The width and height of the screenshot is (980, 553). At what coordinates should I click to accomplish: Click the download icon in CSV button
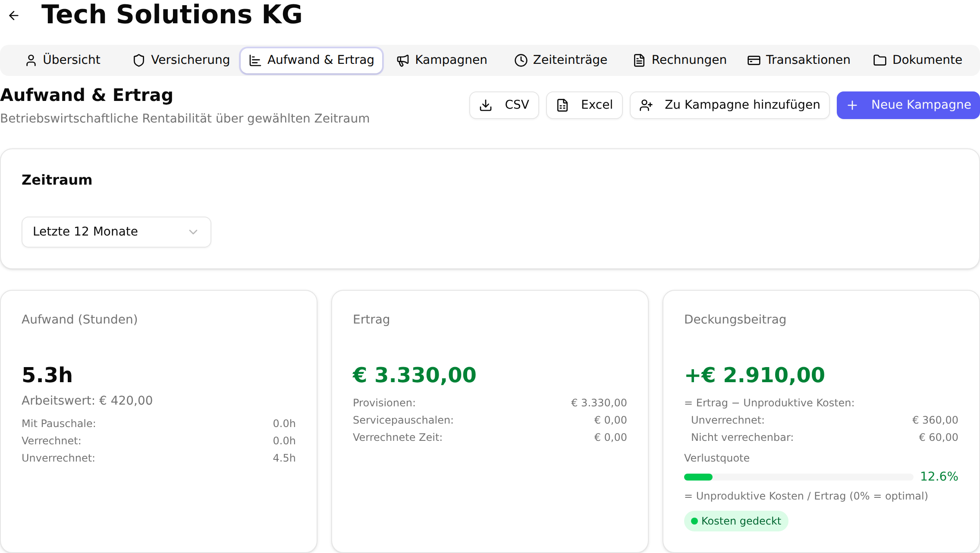pyautogui.click(x=486, y=105)
